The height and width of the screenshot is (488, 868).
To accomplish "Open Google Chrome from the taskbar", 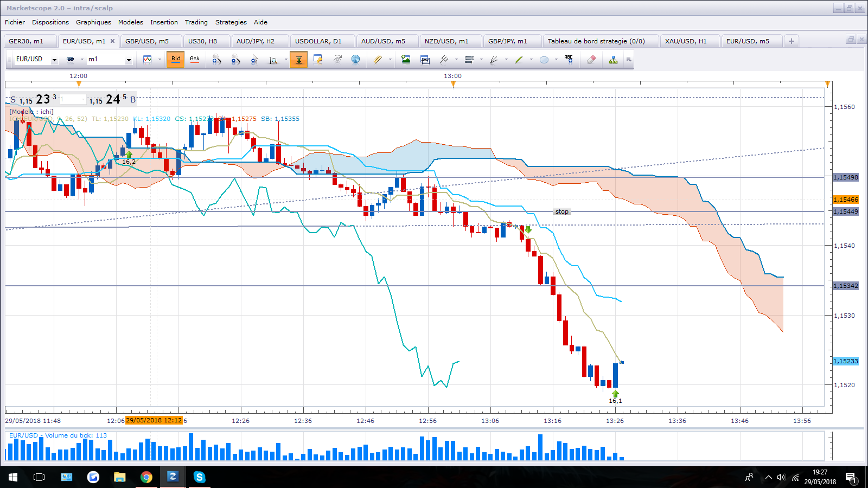I will pos(146,477).
